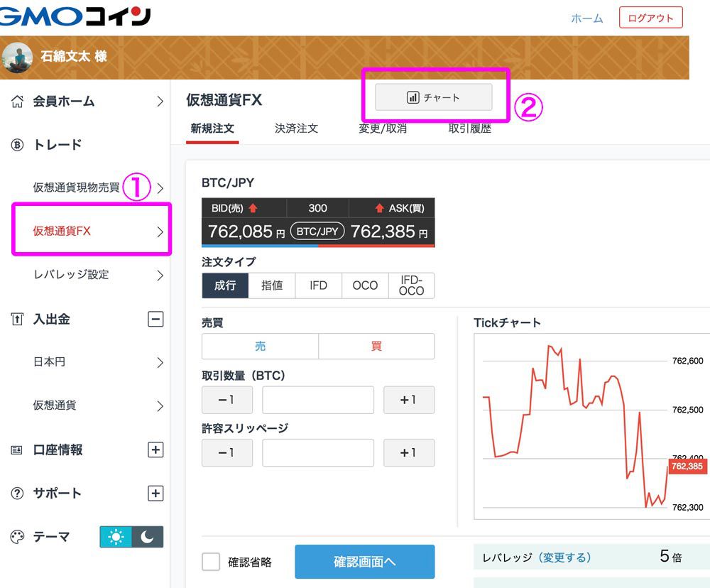Select 指値 order type
The image size is (710, 588).
(272, 285)
